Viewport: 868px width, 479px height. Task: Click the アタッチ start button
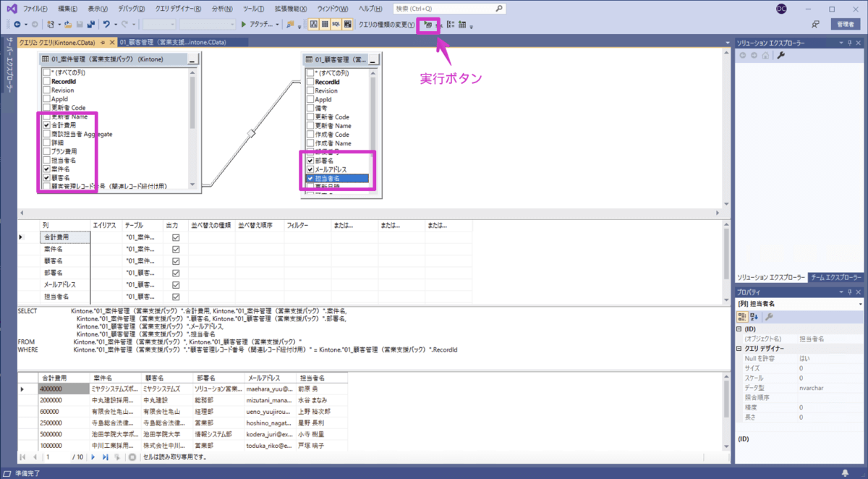(259, 25)
